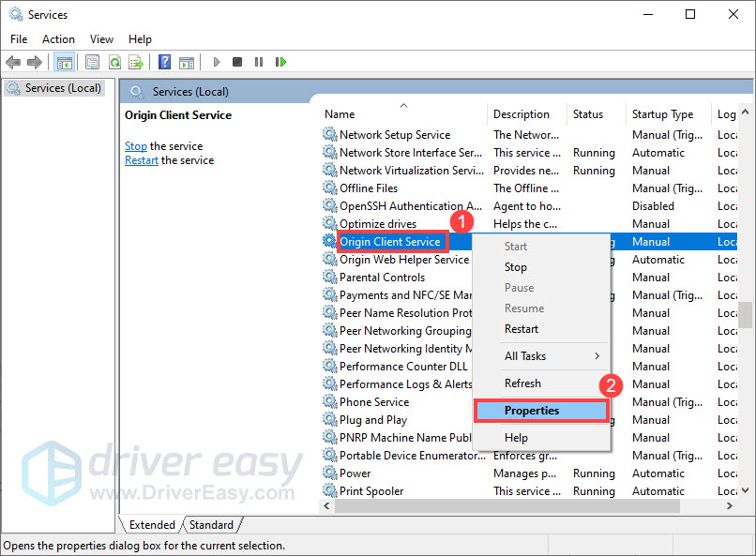Switch to the Extended tab
The image size is (756, 556).
coord(152,525)
